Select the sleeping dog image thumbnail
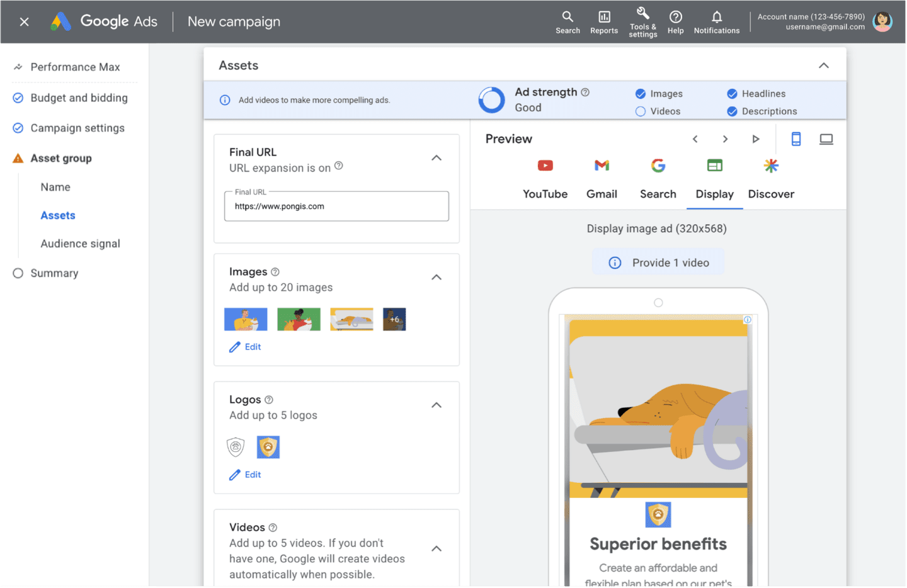Viewport: 907px width, 588px height. coord(351,319)
